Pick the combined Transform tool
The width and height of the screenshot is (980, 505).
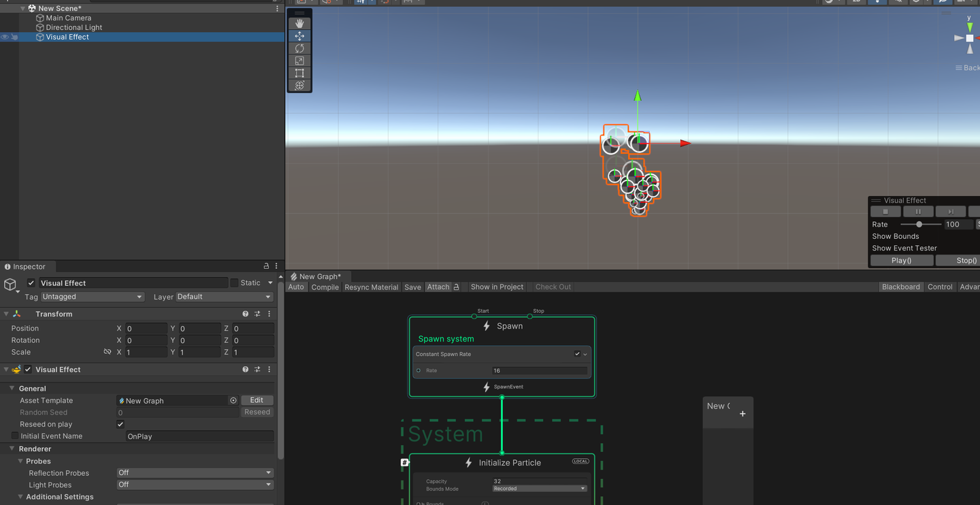tap(299, 85)
